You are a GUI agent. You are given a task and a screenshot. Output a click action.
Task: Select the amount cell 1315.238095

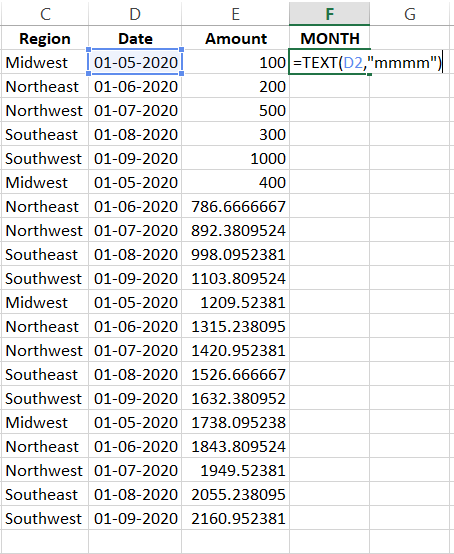coord(235,326)
